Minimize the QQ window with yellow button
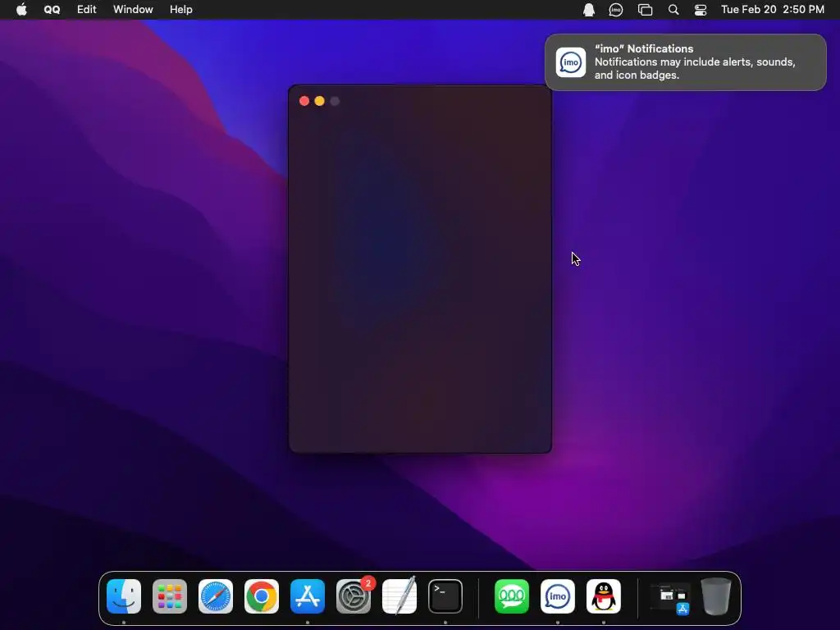 (319, 101)
